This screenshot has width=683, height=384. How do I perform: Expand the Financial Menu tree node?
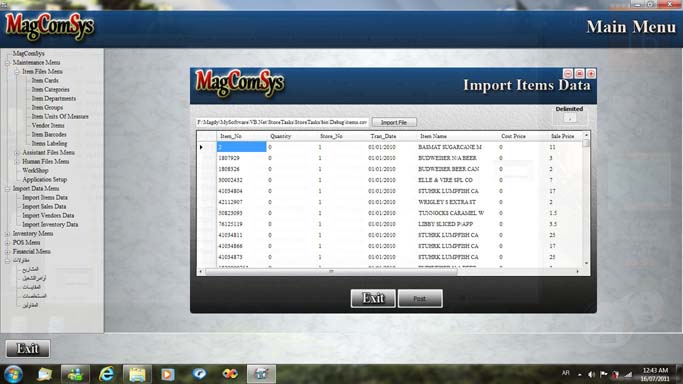click(x=7, y=252)
